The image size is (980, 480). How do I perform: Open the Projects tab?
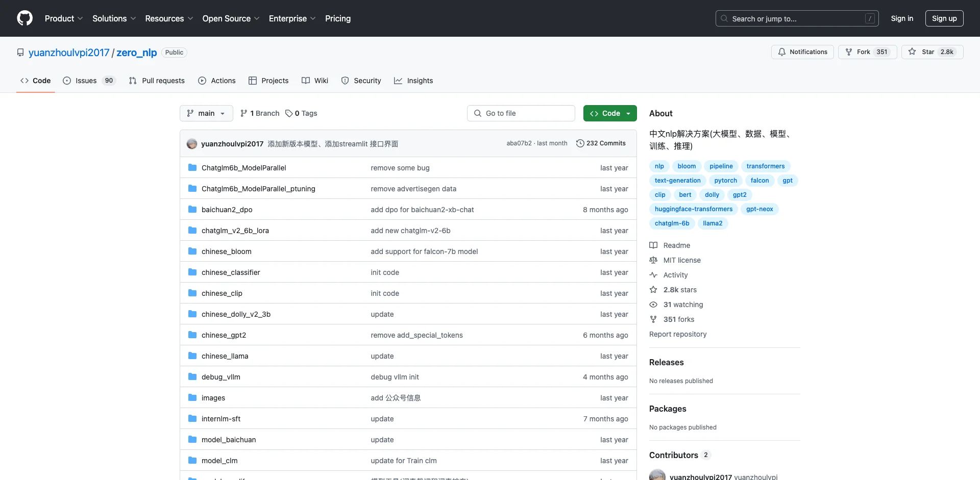pyautogui.click(x=268, y=81)
